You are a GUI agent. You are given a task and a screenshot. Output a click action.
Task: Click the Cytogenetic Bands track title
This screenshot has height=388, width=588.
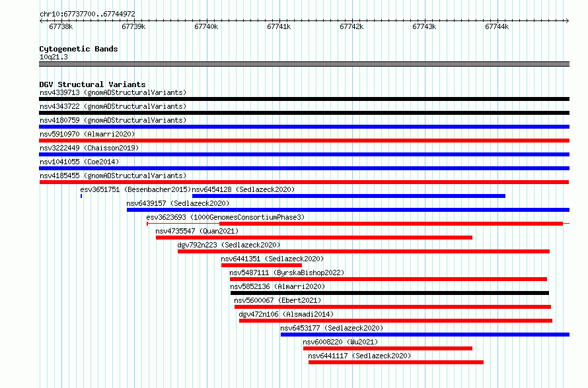(x=79, y=49)
